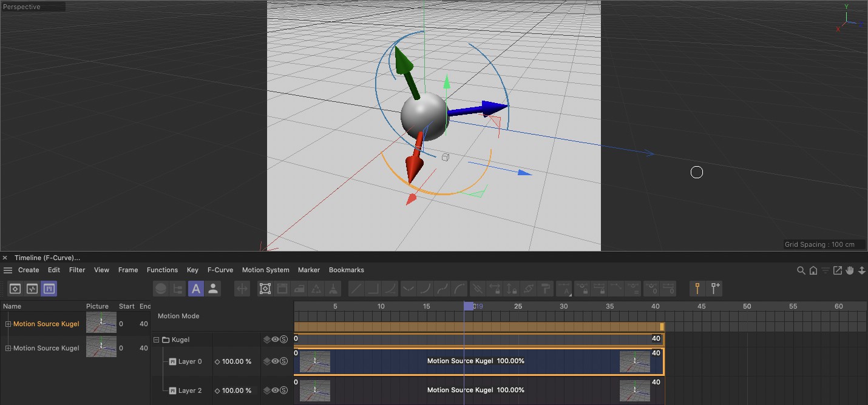Click the home icon in timeline header
This screenshot has height=405, width=868.
click(813, 270)
